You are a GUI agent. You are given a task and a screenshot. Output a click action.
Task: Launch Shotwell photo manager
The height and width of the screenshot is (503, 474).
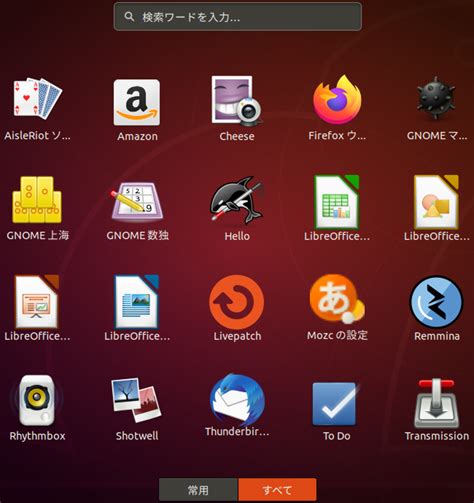point(136,400)
